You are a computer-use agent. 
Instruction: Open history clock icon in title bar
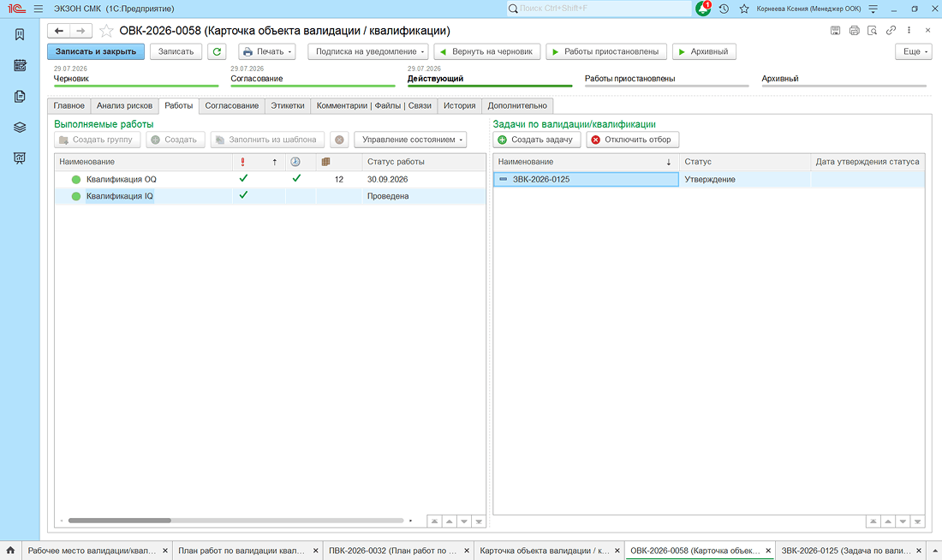pyautogui.click(x=724, y=9)
